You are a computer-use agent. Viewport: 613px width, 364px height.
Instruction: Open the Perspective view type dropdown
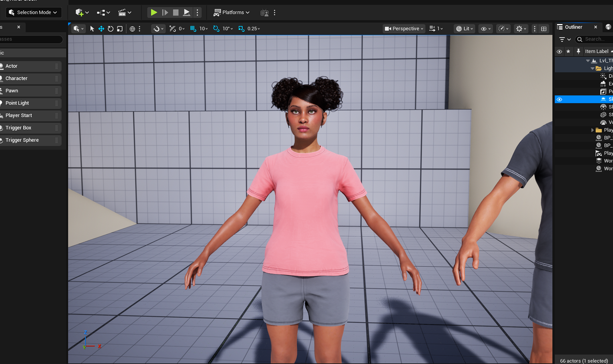404,28
